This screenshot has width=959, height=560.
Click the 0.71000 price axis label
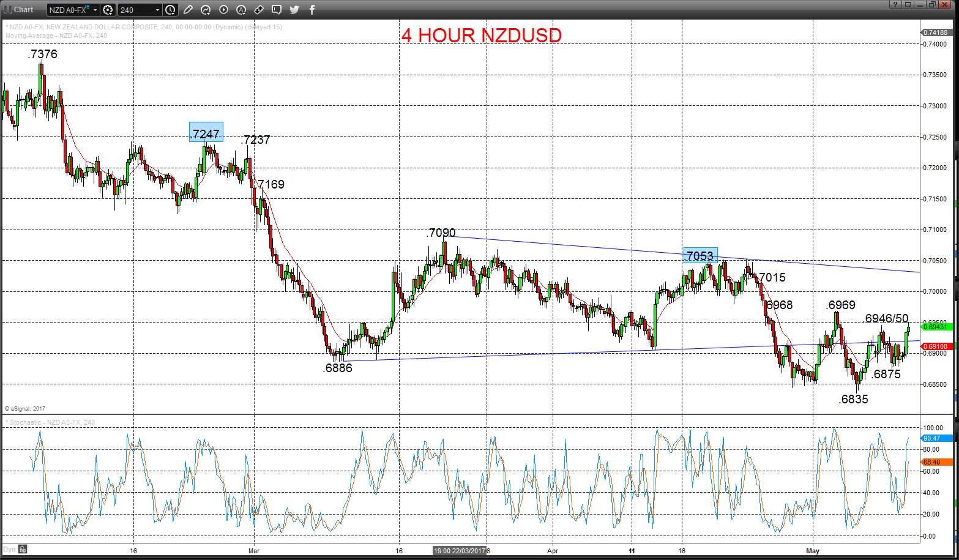935,230
